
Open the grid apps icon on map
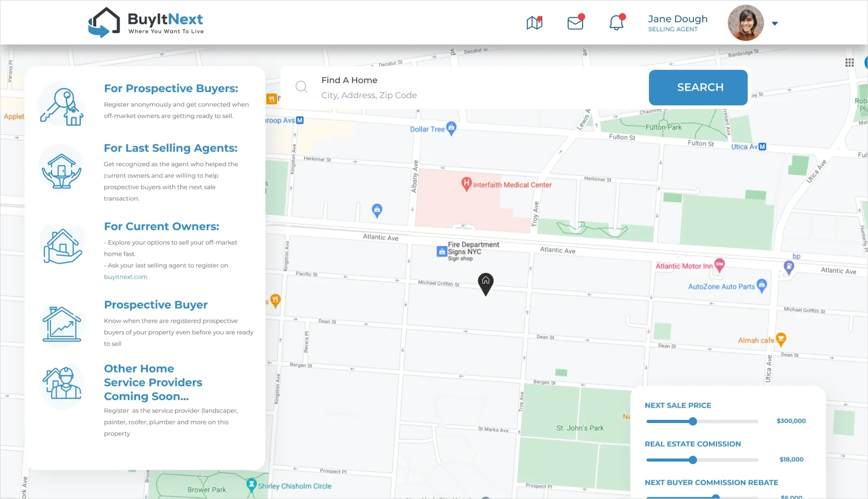click(x=849, y=63)
